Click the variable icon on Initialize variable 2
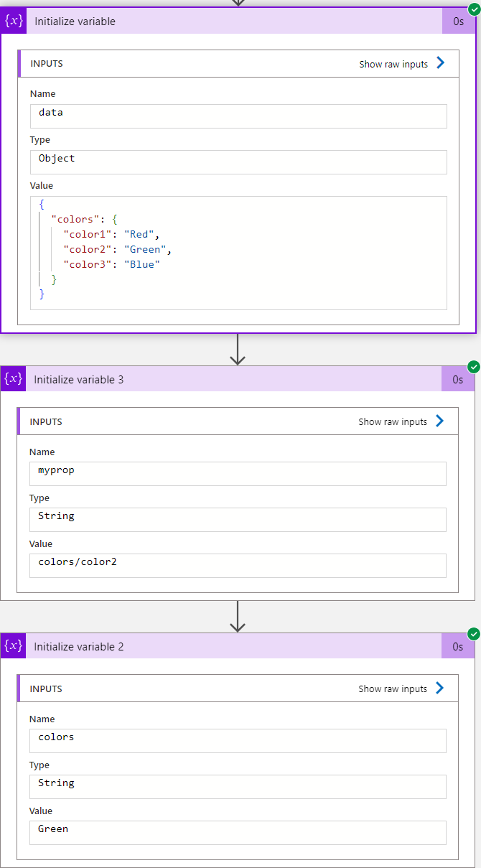Viewport: 481px width, 868px height. coord(14,646)
